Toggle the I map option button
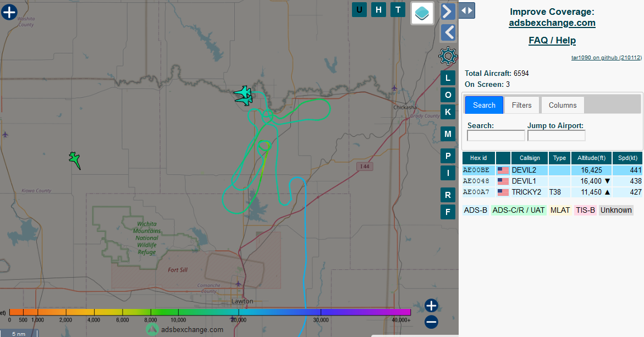This screenshot has height=337, width=644. pos(448,173)
